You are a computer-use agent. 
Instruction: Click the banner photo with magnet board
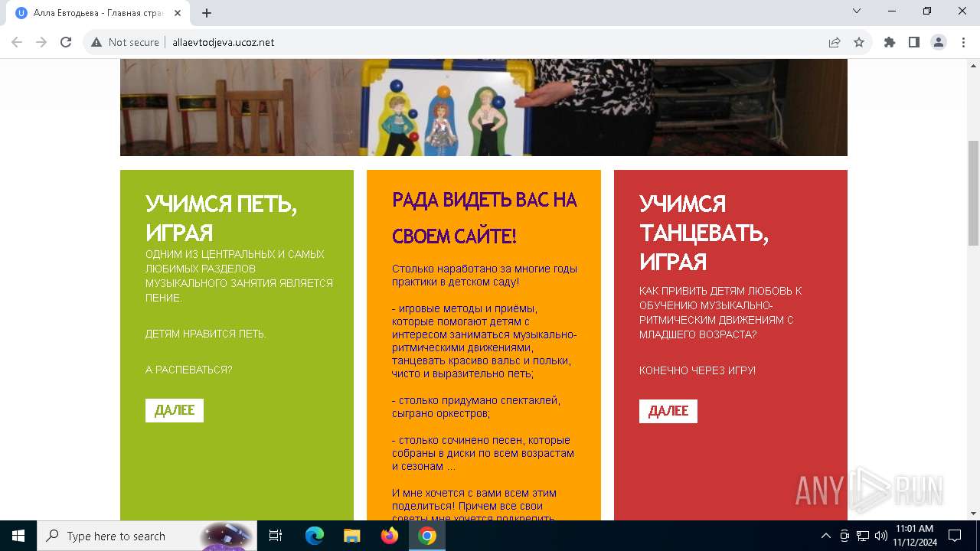coord(484,107)
